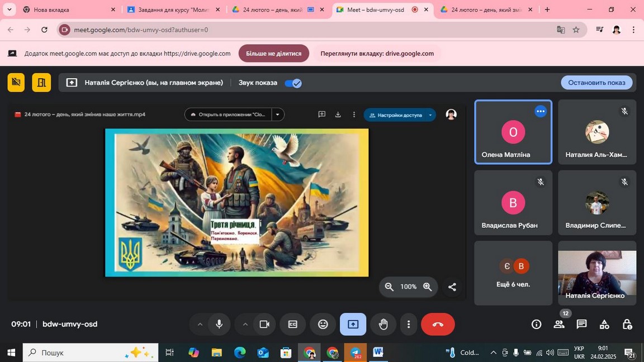
Task: Open Microsoft Word from the taskbar
Action: pos(378,352)
